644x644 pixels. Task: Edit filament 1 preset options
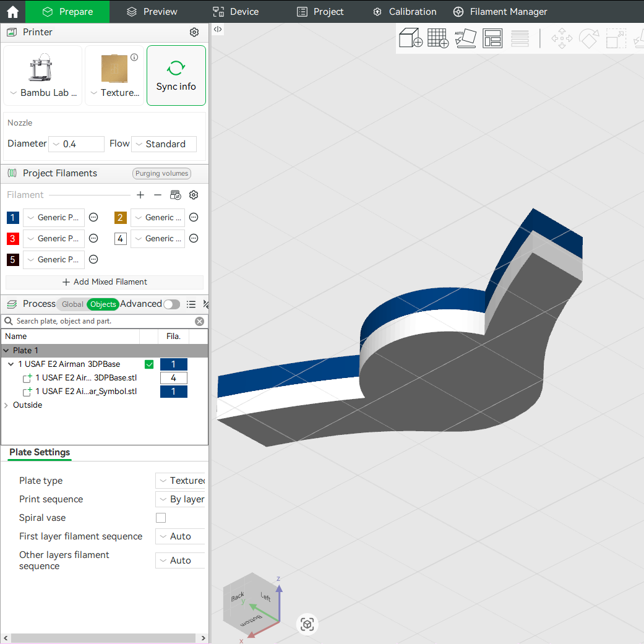tap(93, 217)
